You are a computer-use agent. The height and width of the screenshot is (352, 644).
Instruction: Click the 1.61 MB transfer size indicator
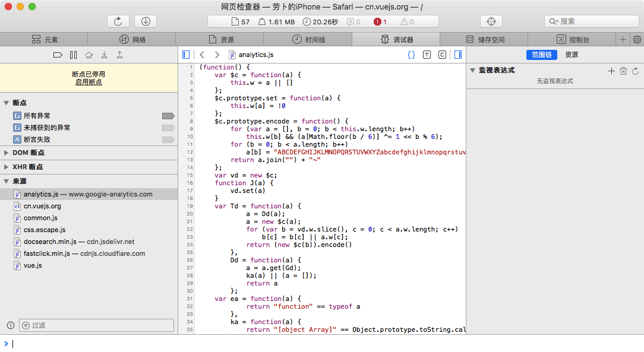click(276, 22)
